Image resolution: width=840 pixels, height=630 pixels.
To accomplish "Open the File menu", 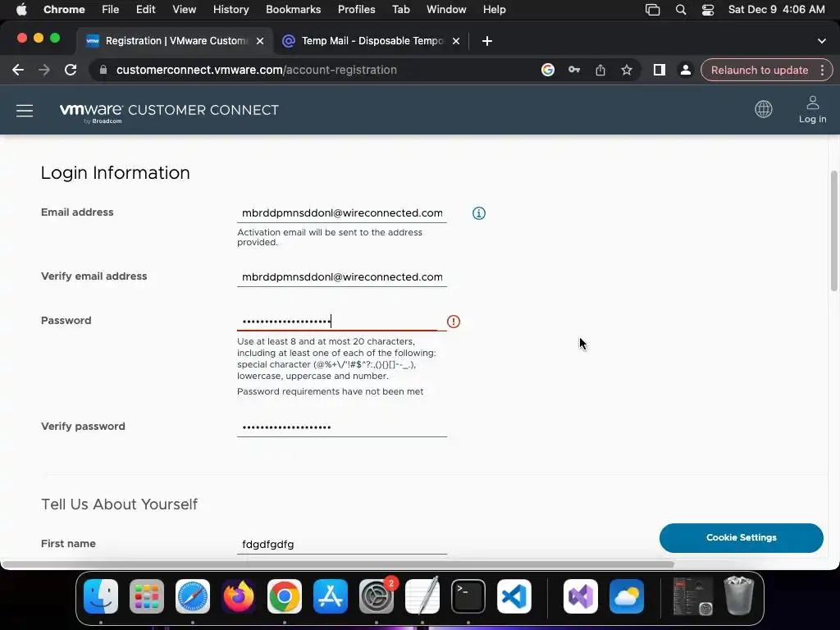I will pyautogui.click(x=111, y=10).
